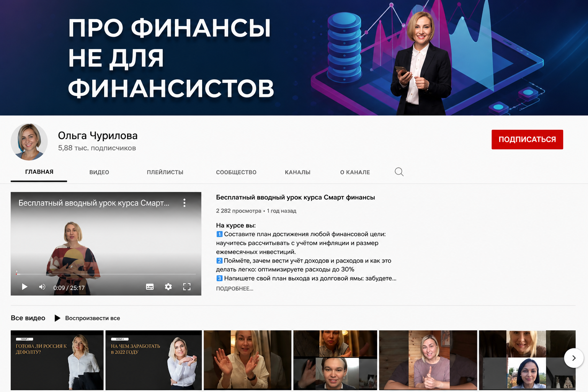This screenshot has width=588, height=392.
Task: Seek on the video progress bar
Action: [106, 274]
